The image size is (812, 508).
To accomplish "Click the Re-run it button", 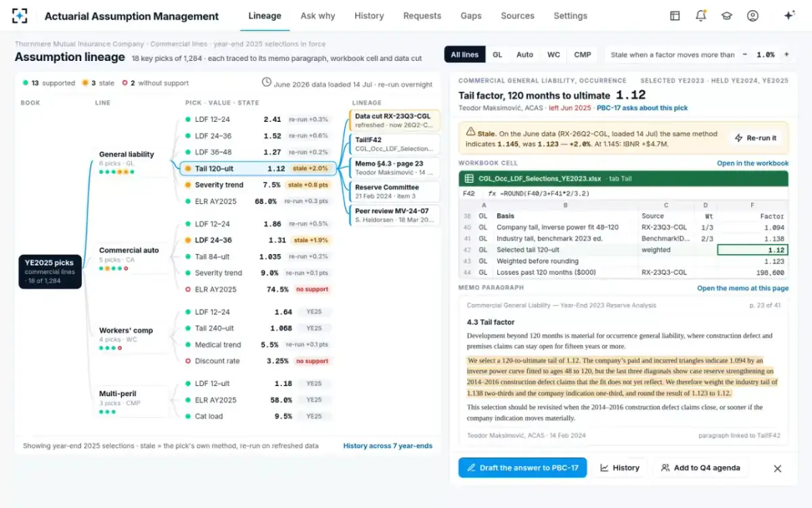I will (756, 138).
